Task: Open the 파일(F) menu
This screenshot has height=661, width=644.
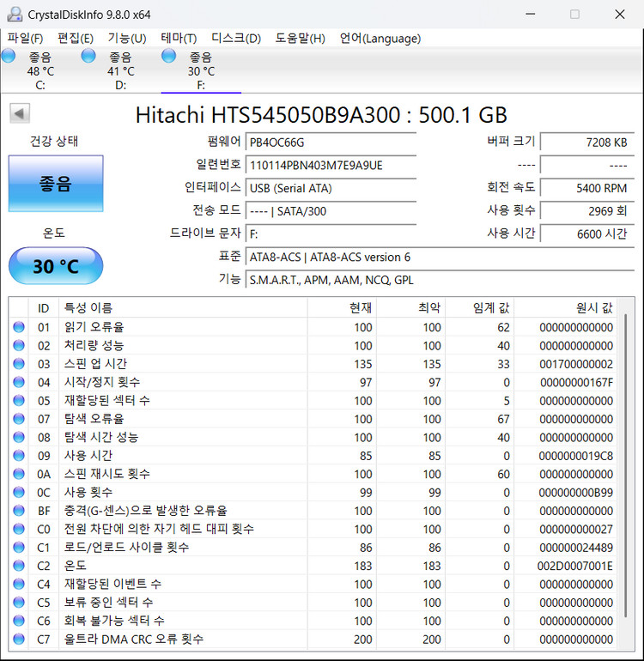Action: point(25,39)
